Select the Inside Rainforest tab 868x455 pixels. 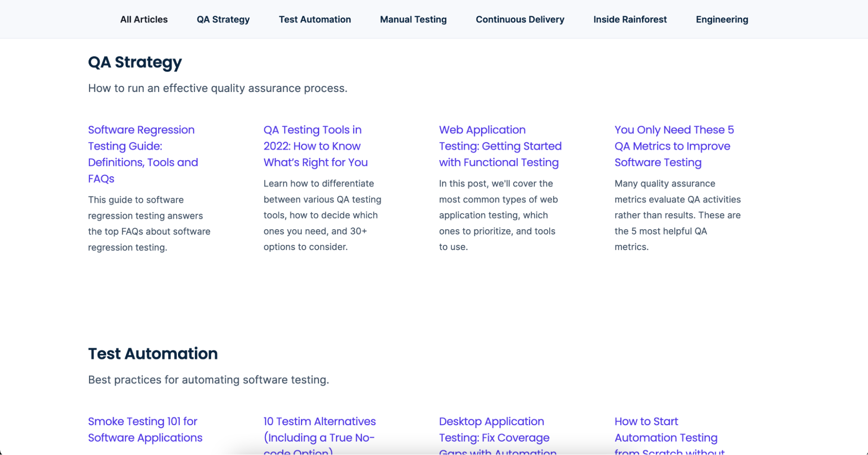[630, 20]
